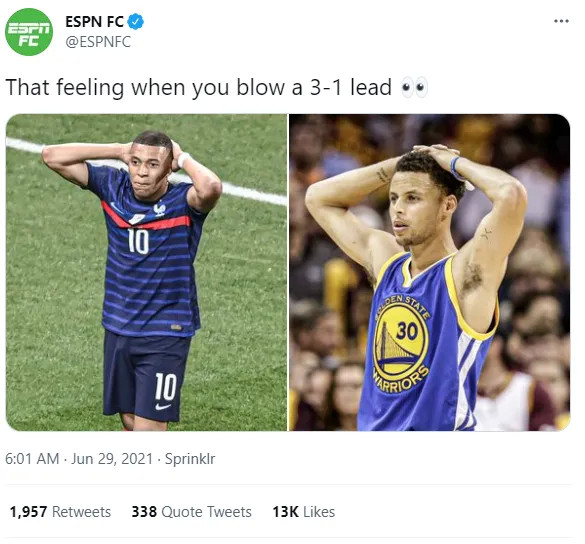Open the right basketball player photo
This screenshot has width=585, height=544.
[x=430, y=272]
